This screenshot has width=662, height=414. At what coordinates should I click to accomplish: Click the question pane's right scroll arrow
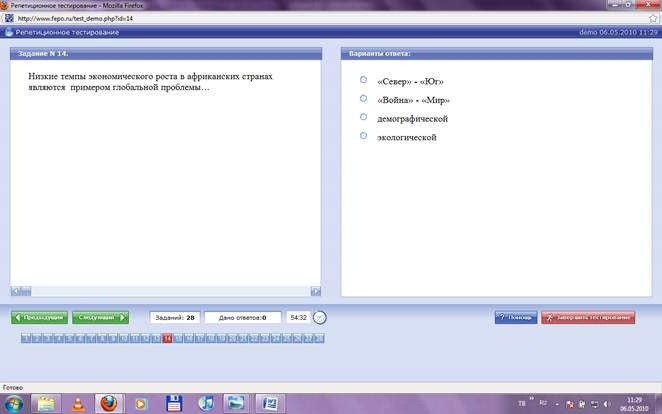pyautogui.click(x=316, y=291)
